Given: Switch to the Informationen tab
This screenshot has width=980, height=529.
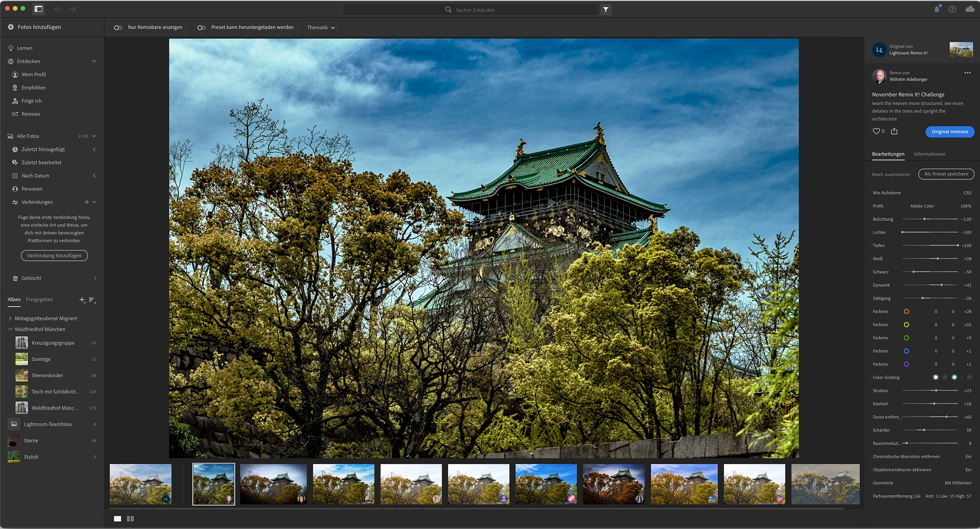Looking at the screenshot, I should click(929, 154).
